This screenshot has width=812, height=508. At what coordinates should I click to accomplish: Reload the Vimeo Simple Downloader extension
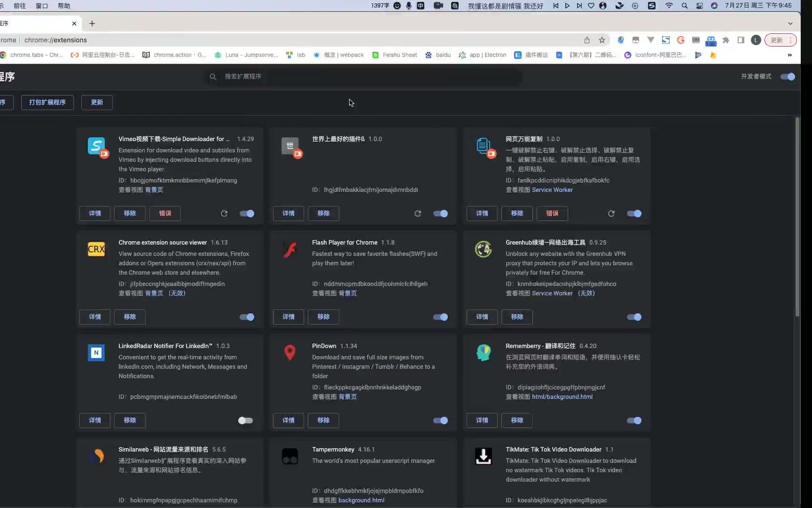(x=224, y=214)
